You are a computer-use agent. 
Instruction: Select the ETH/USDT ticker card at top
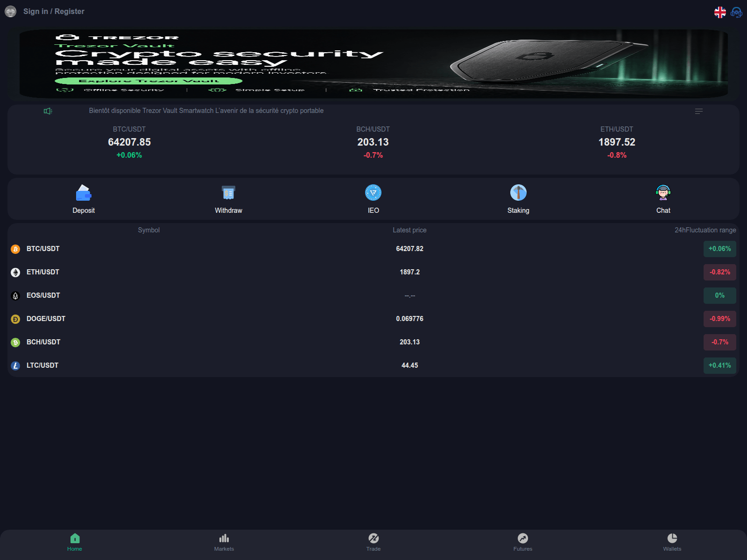617,142
